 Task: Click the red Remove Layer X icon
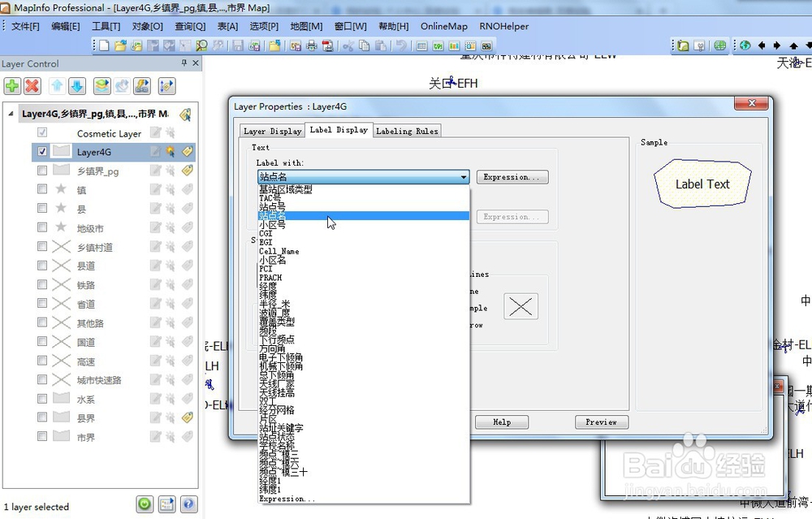(x=32, y=85)
